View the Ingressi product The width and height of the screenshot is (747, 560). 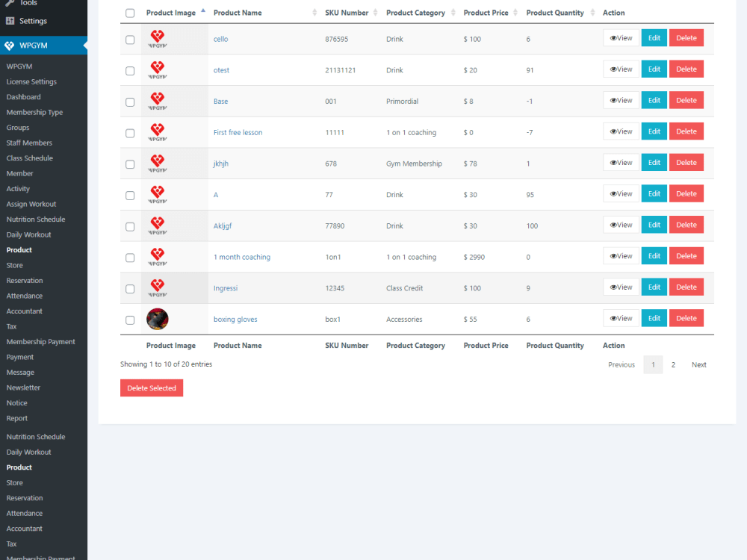click(621, 287)
